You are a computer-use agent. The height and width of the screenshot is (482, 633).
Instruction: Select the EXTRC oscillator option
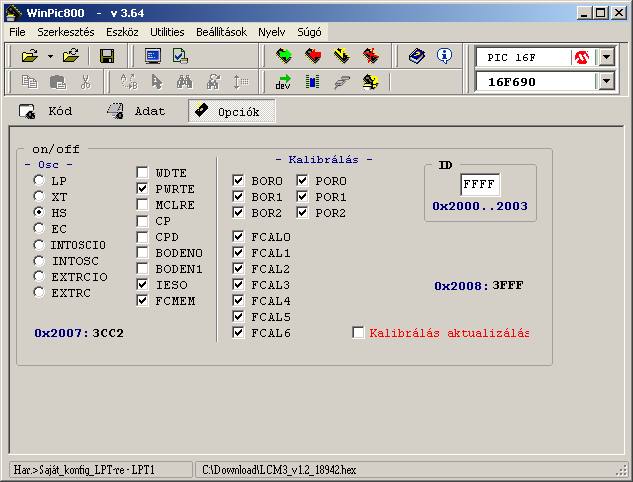pos(39,292)
